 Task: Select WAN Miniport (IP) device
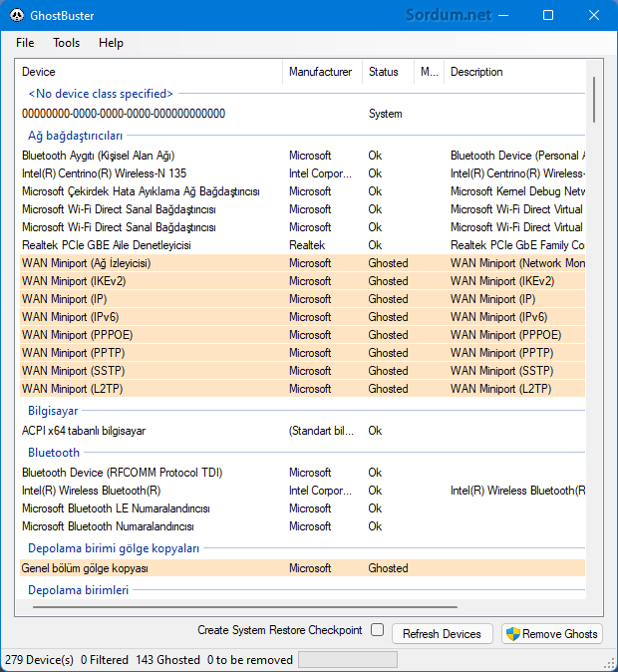click(303, 299)
